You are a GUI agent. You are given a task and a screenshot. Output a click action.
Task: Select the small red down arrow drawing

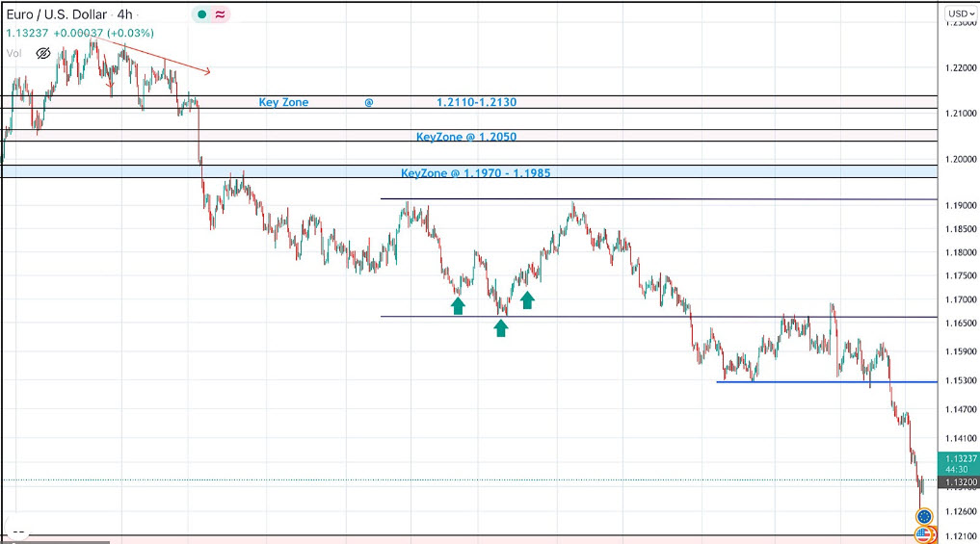[111, 85]
